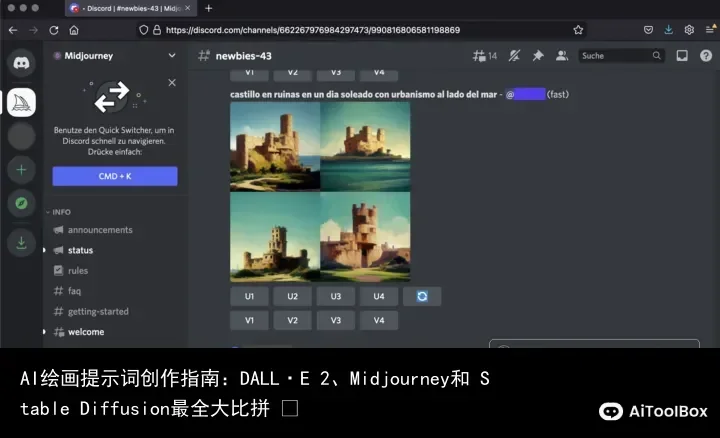Click V3 variation button below image
Screen dimensions: 720x438
pyautogui.click(x=336, y=320)
